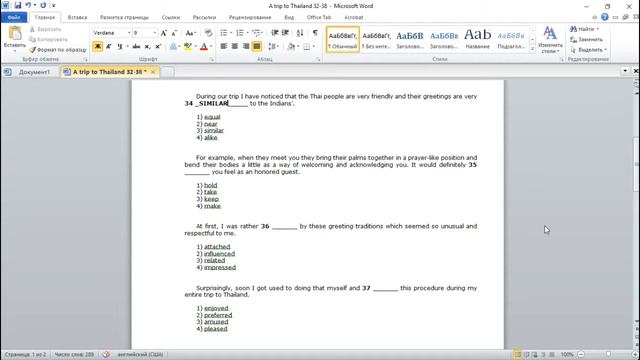640x360 pixels.
Task: Clear all formatting with the eraser icon
Action: coord(209,33)
